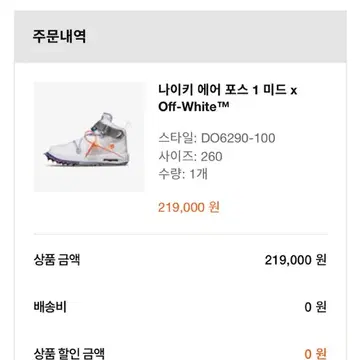
Task: Click the gray order header bar background
Action: click(180, 36)
